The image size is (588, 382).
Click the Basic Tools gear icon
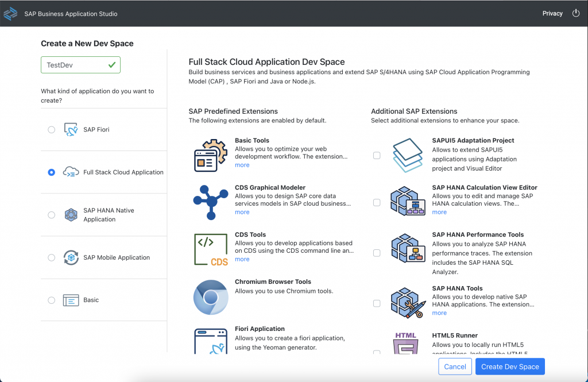(x=211, y=155)
